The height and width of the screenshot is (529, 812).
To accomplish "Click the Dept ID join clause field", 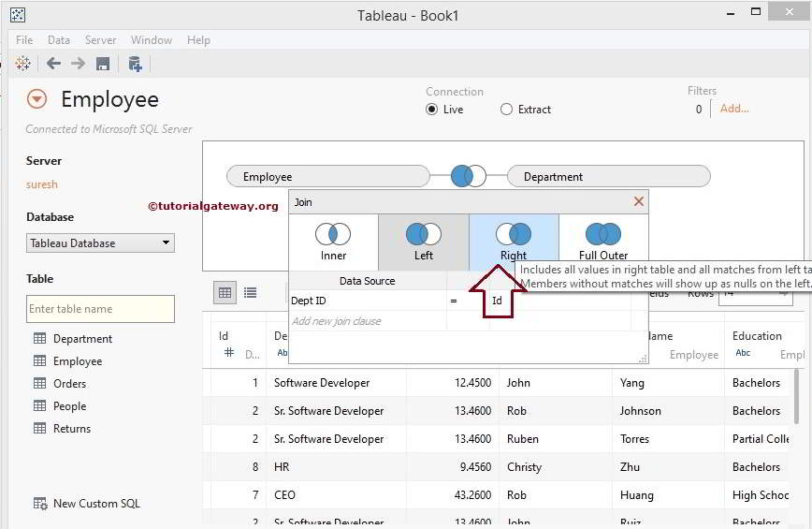I will 368,301.
